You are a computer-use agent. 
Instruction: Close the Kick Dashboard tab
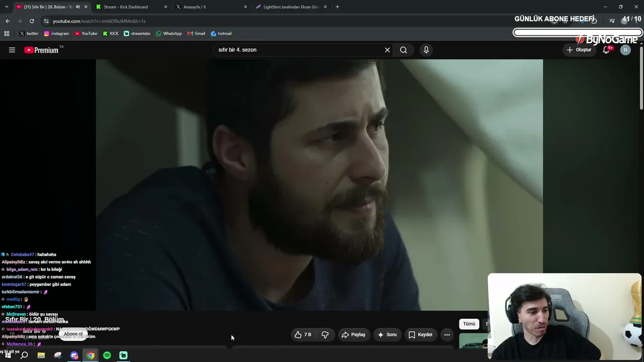166,7
